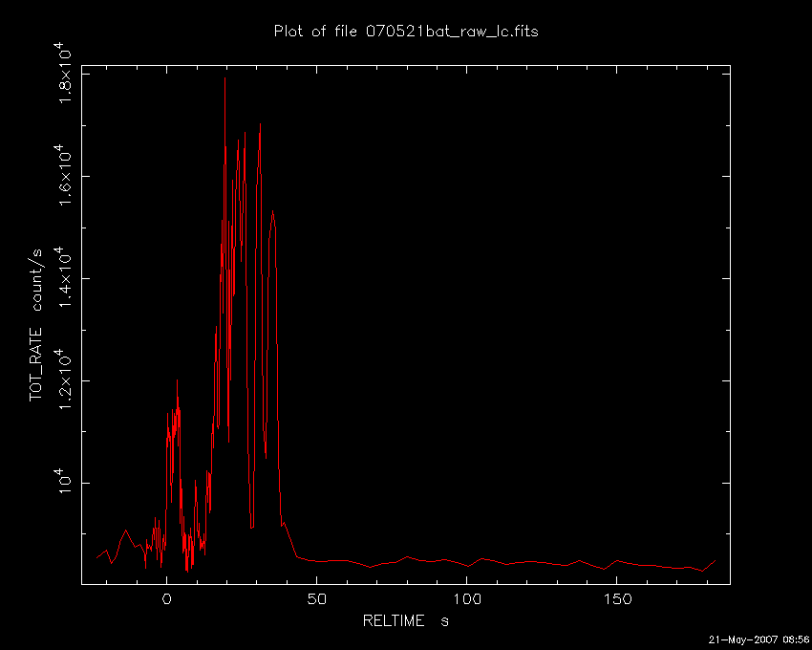Screen dimensions: 812x650
Task: Click the timestamp '21-May-2007 08:56'
Action: coord(759,640)
